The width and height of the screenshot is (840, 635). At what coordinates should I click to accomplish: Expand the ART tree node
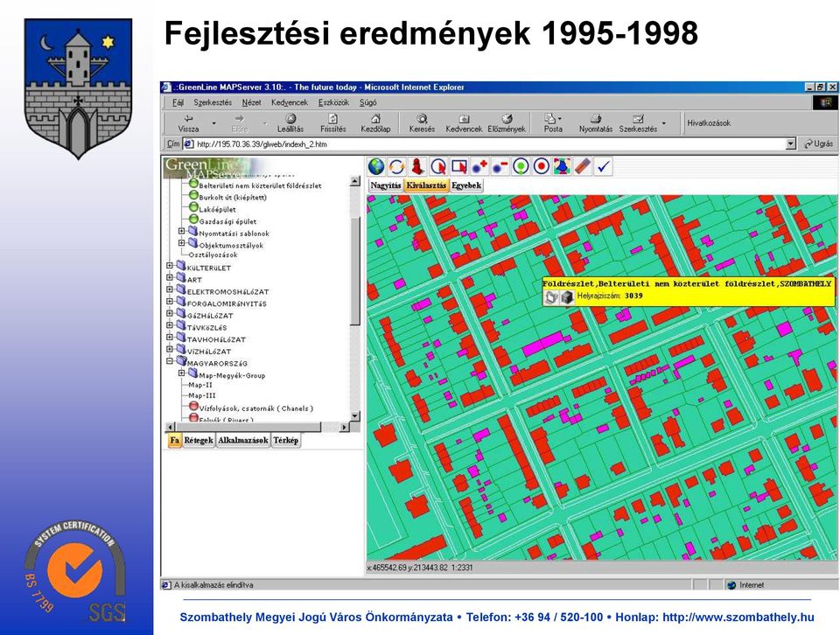[170, 277]
